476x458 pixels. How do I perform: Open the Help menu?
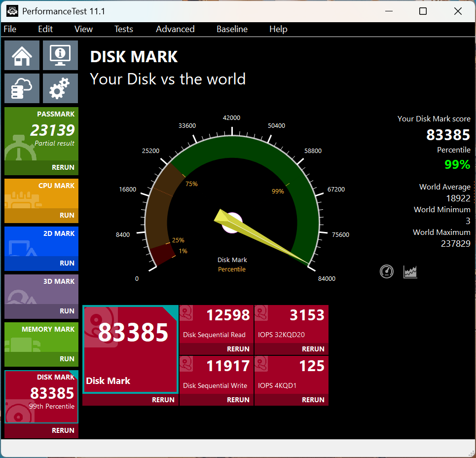[x=278, y=29]
